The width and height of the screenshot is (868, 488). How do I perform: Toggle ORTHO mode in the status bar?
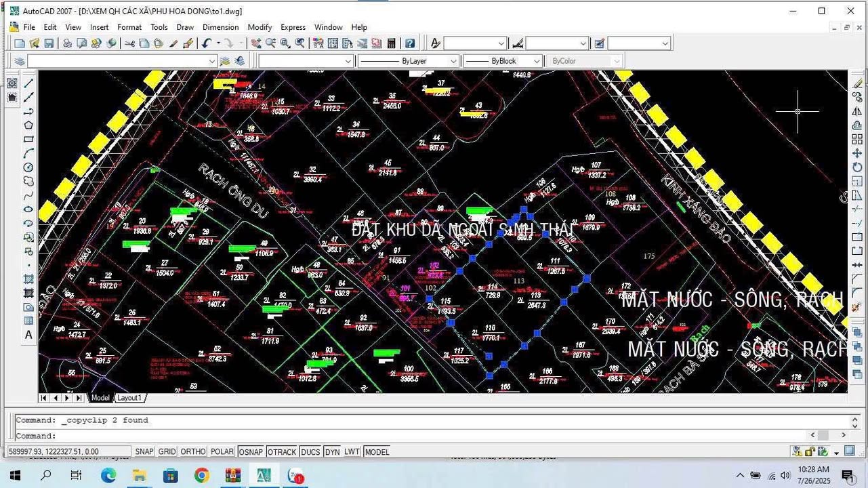coord(192,451)
